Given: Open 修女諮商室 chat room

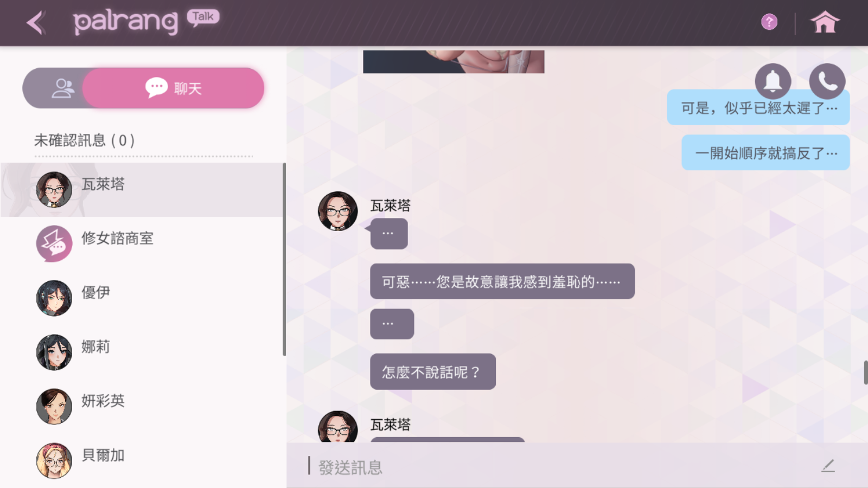Looking at the screenshot, I should tap(142, 243).
